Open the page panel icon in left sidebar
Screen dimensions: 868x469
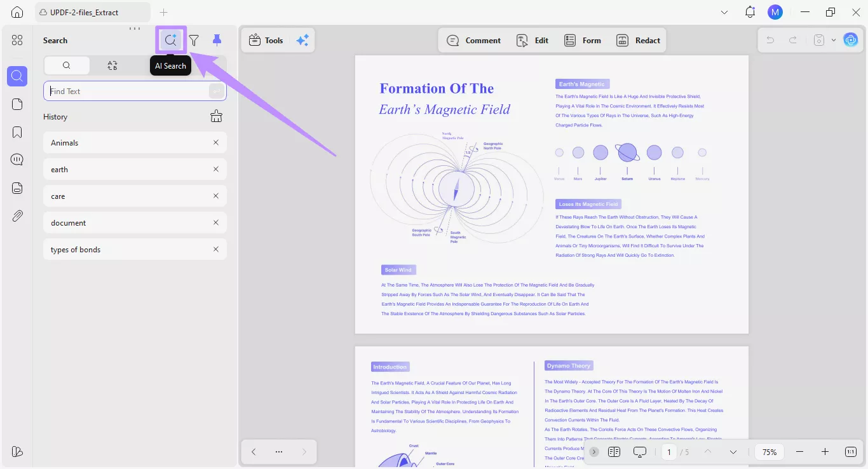(x=17, y=104)
